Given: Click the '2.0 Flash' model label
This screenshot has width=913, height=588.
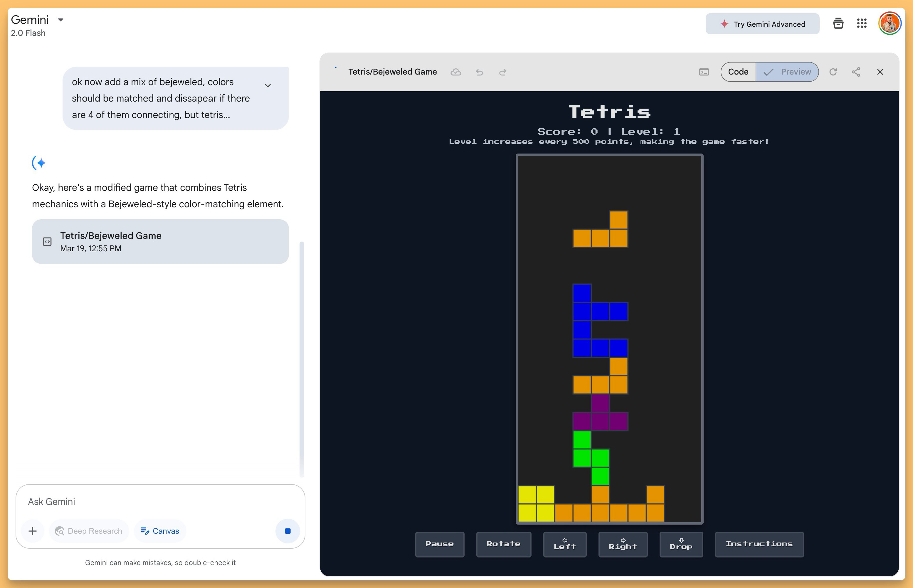Looking at the screenshot, I should 28,33.
